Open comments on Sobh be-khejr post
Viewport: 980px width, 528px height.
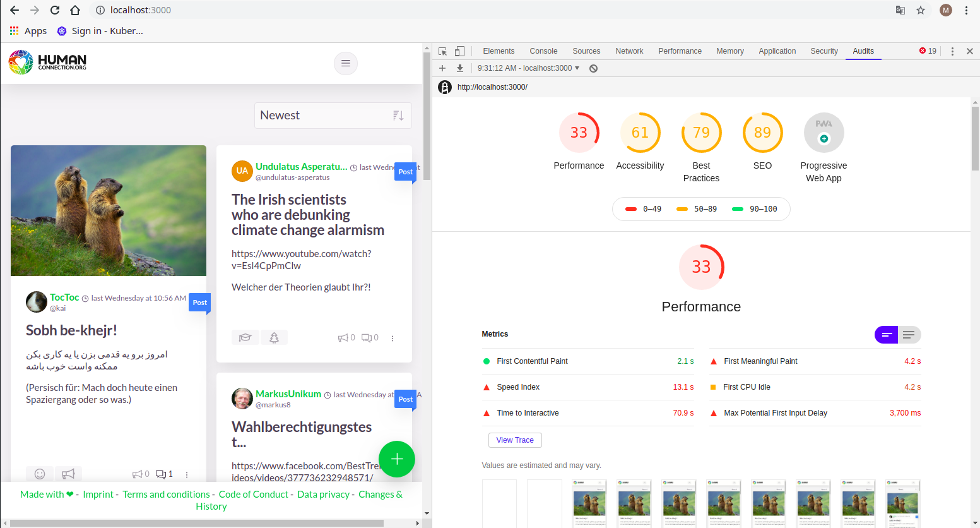click(164, 474)
